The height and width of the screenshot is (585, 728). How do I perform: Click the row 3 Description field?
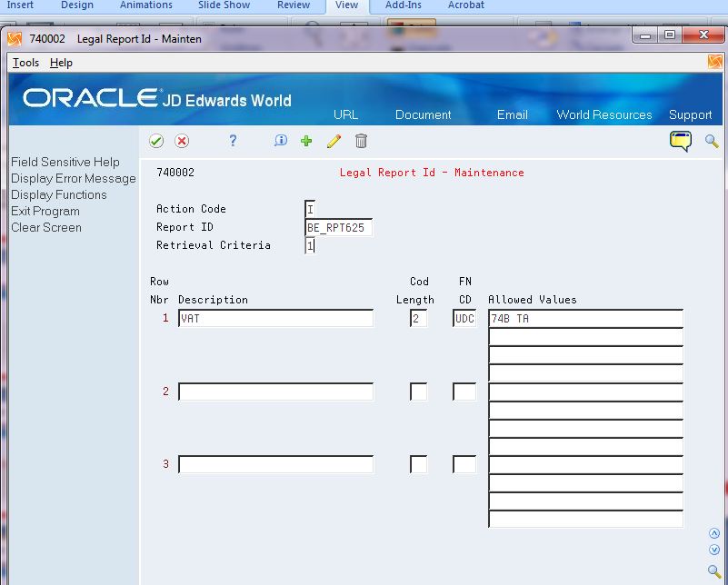click(275, 464)
